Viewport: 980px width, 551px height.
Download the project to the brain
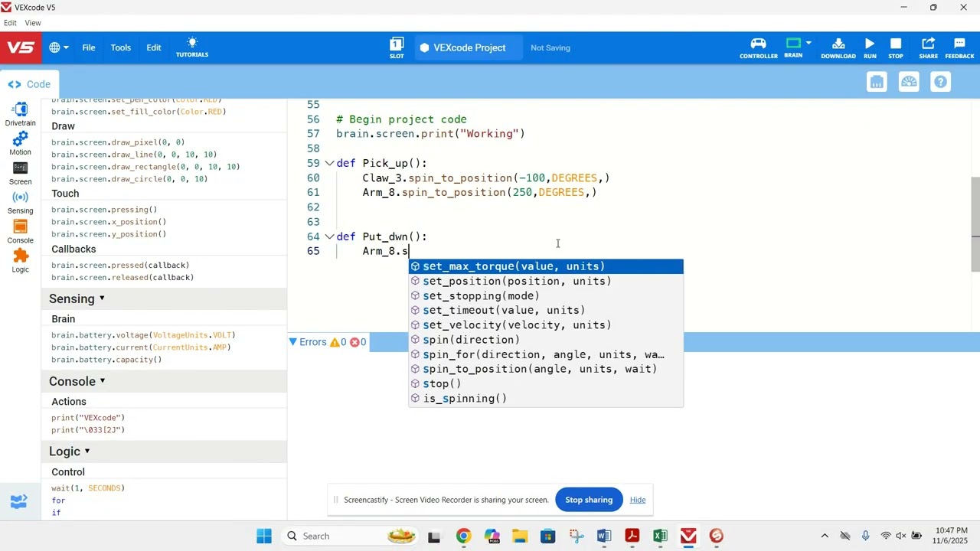coord(838,47)
